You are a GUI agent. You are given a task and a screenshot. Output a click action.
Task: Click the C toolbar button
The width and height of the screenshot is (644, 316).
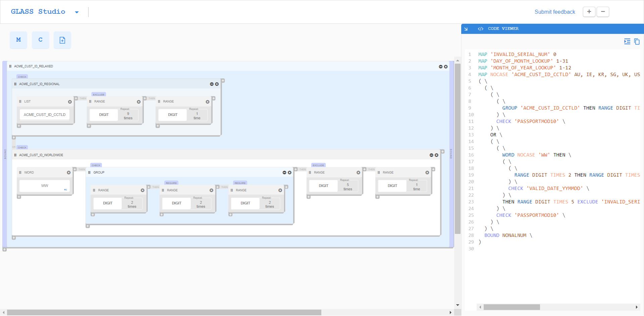(41, 40)
